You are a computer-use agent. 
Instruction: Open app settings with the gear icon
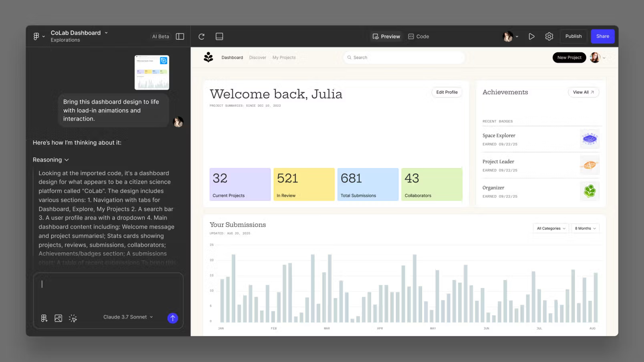coord(549,36)
